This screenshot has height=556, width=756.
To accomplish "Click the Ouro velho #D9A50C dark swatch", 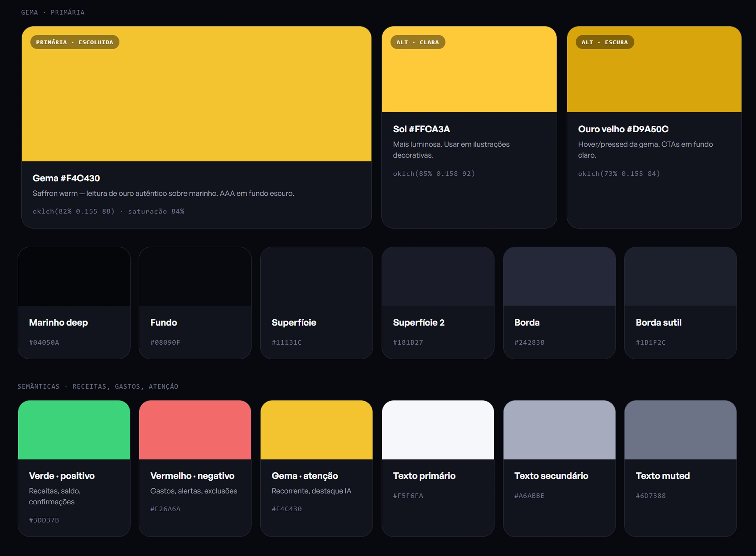I will click(x=654, y=69).
